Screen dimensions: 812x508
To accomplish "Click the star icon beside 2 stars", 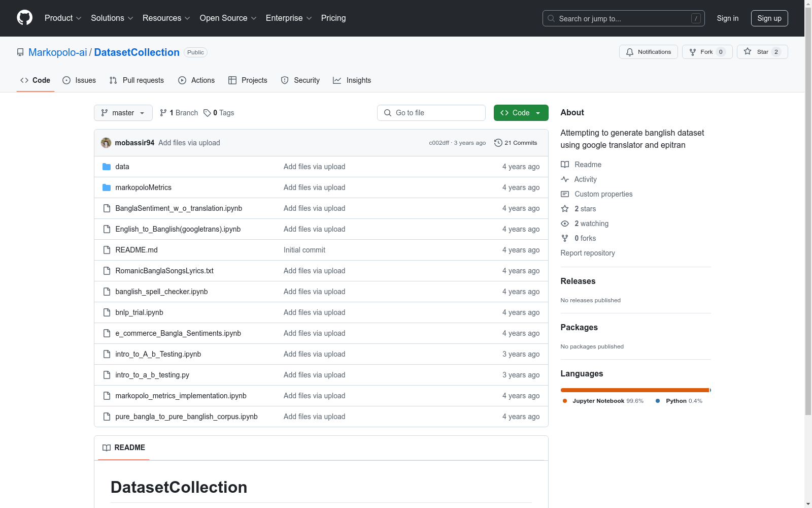I will [565, 209].
